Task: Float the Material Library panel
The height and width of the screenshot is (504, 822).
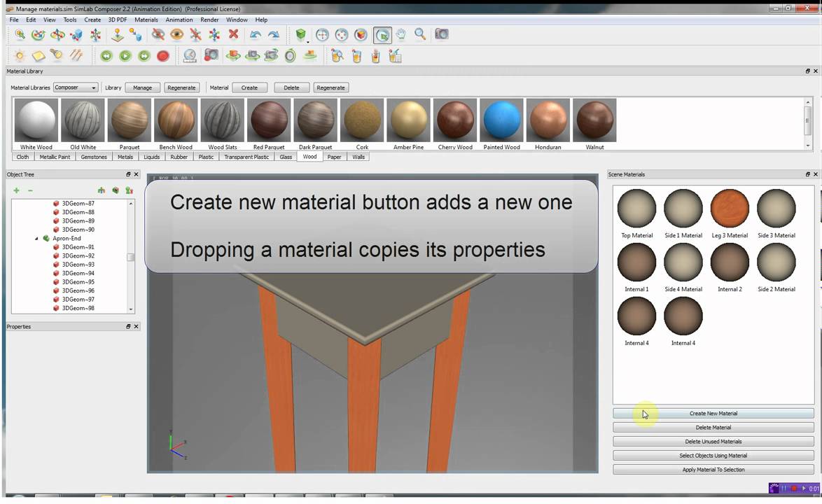Action: 808,71
